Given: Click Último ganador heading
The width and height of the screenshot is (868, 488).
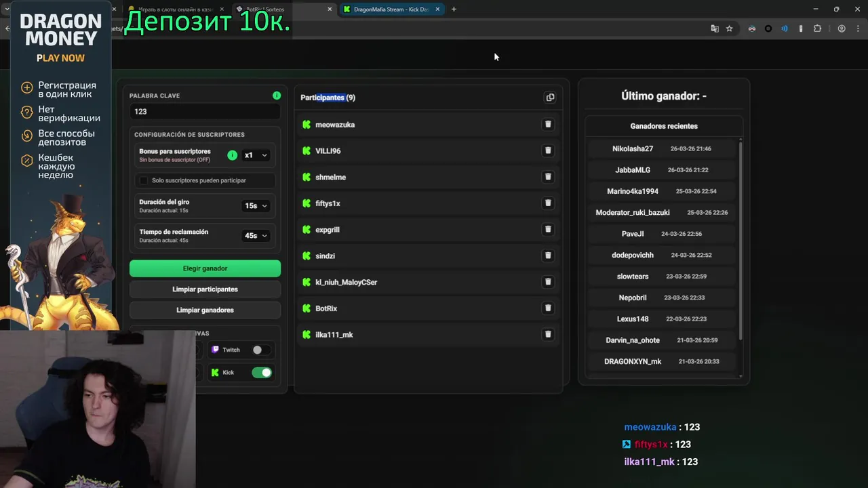Looking at the screenshot, I should pos(664,96).
